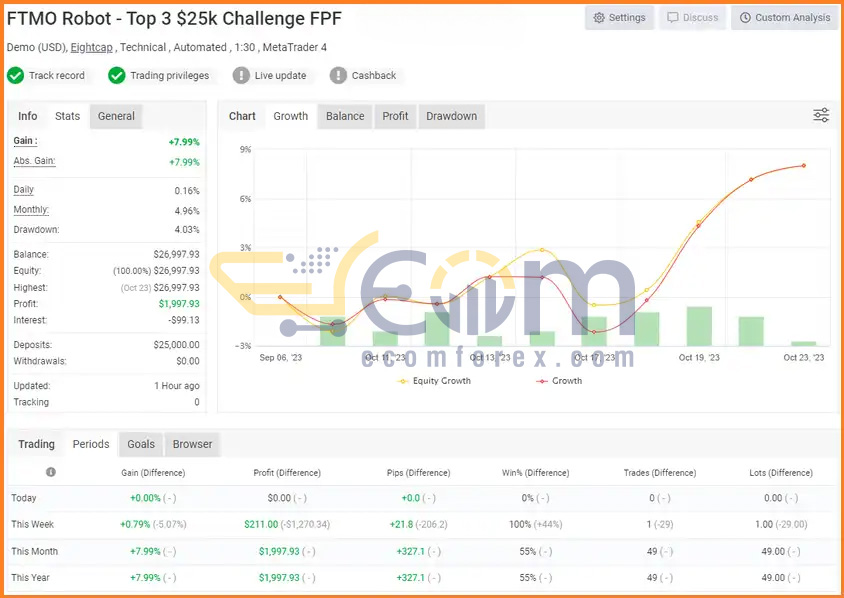This screenshot has width=844, height=598.
Task: Open the Browser tab
Action: click(192, 444)
